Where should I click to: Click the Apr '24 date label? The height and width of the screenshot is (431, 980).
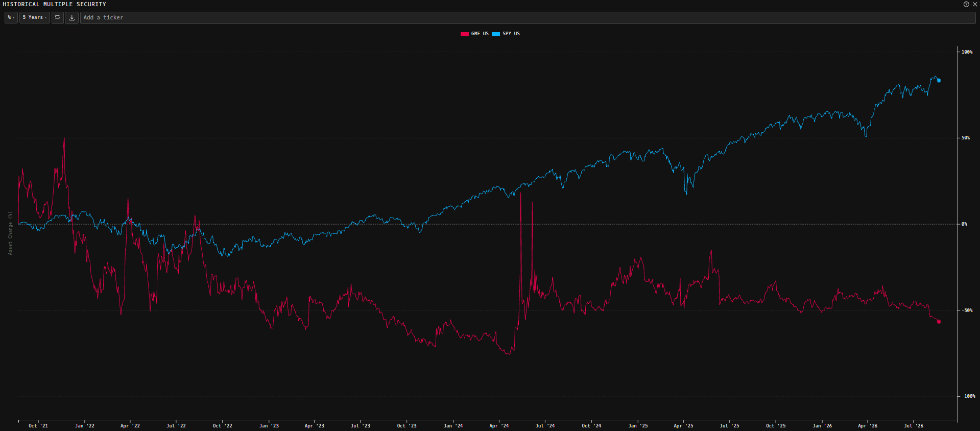click(x=499, y=426)
